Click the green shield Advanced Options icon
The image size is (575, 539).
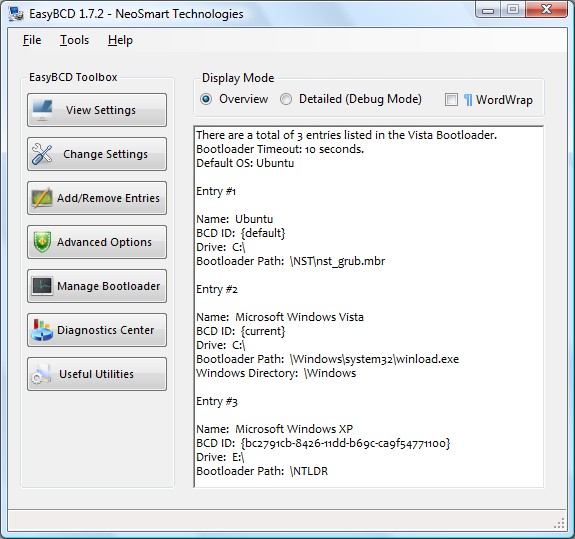[x=42, y=242]
